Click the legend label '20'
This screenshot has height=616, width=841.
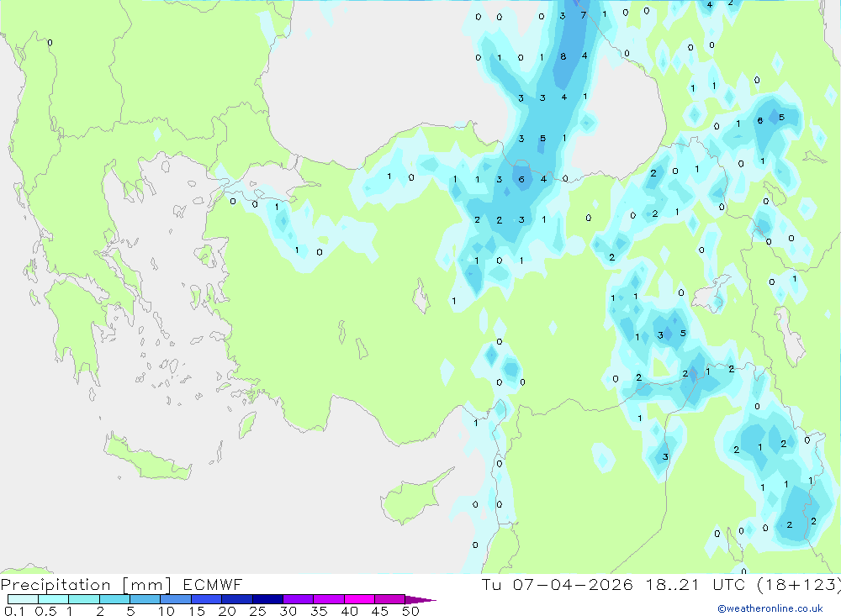(227, 611)
